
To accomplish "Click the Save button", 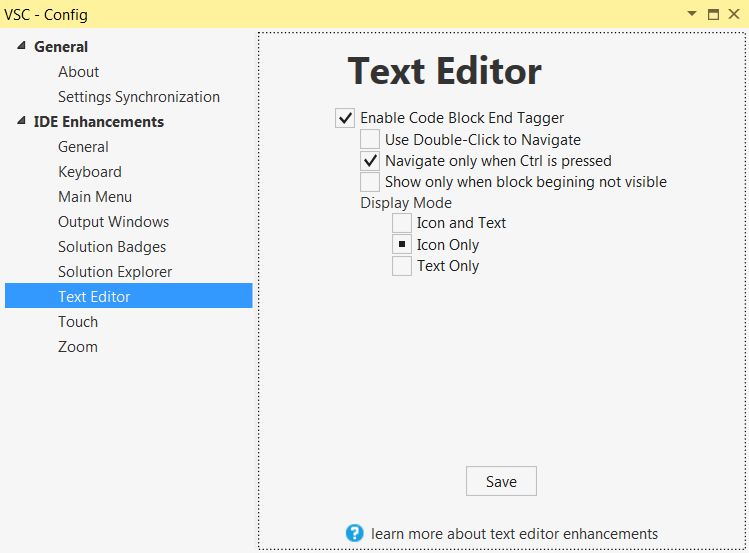I will 501,481.
